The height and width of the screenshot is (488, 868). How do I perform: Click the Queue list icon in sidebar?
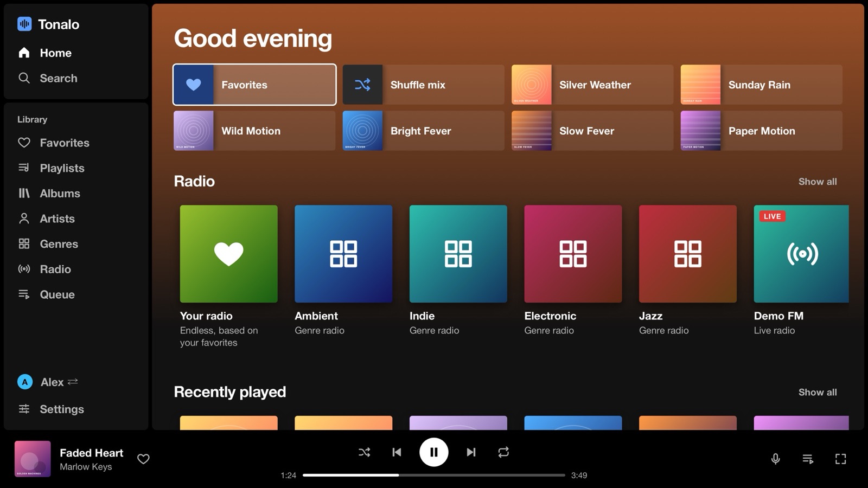point(24,294)
